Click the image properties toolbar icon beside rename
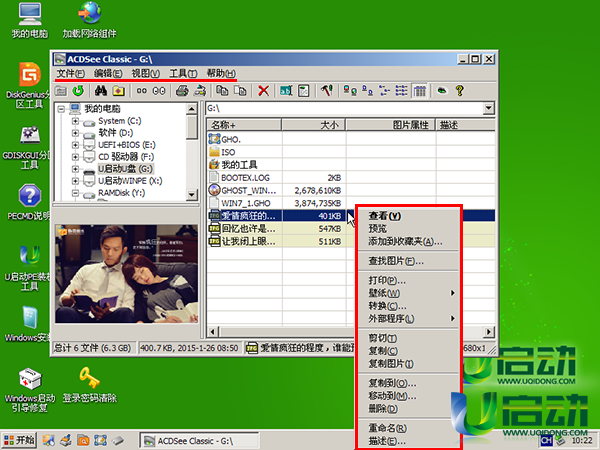Image resolution: width=600 pixels, height=450 pixels. 303,91
